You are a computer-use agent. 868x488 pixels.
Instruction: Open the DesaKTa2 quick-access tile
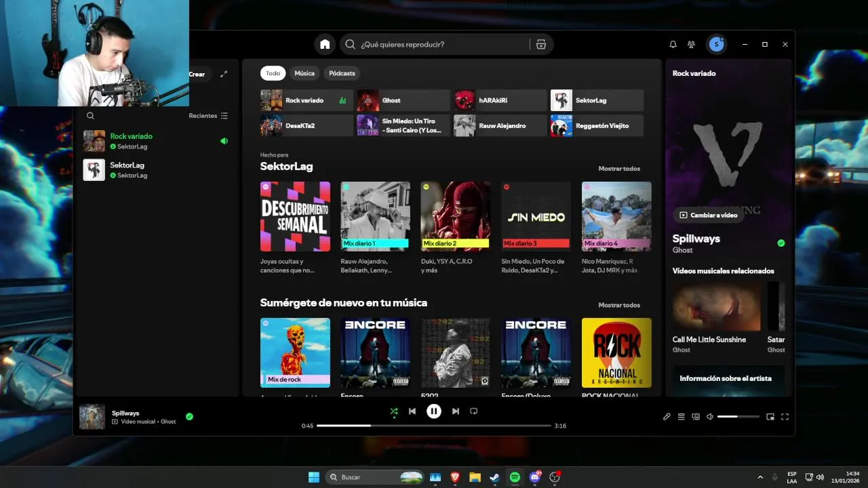[308, 125]
